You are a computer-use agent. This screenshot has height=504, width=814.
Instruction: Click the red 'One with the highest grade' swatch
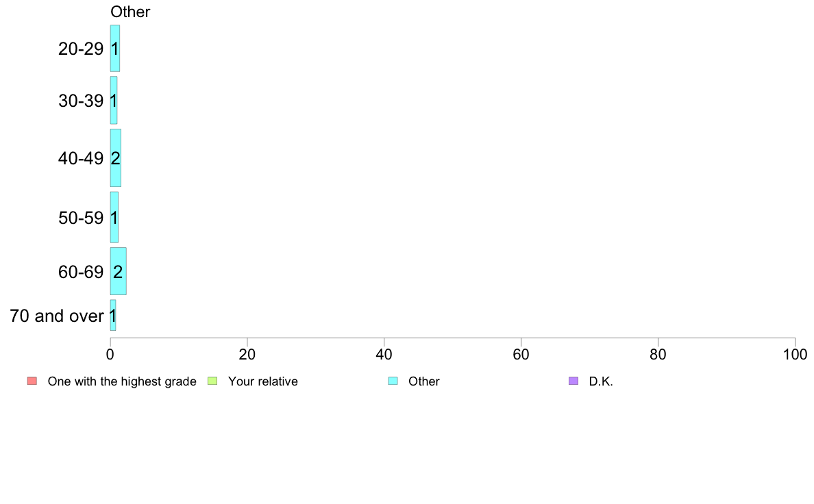pos(32,381)
